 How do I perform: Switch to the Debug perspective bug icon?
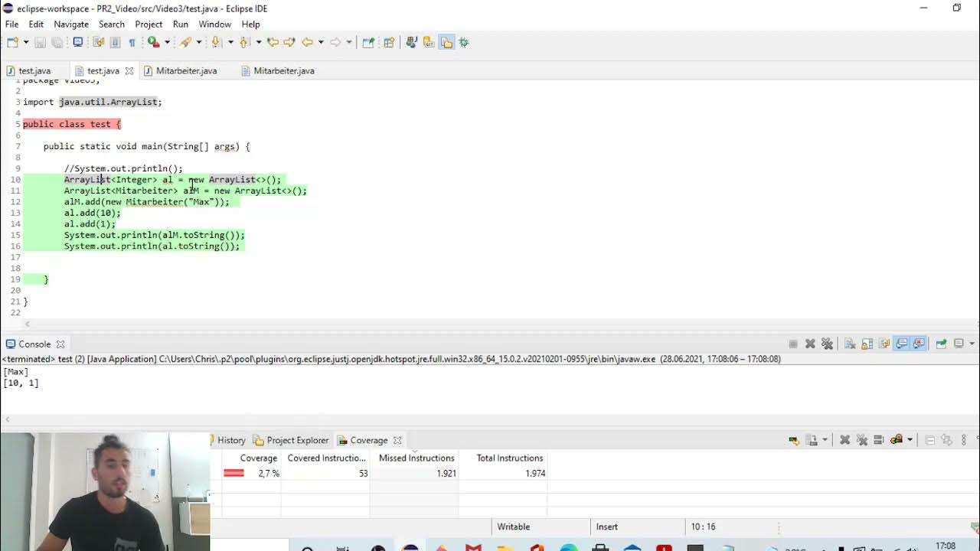[x=463, y=43]
